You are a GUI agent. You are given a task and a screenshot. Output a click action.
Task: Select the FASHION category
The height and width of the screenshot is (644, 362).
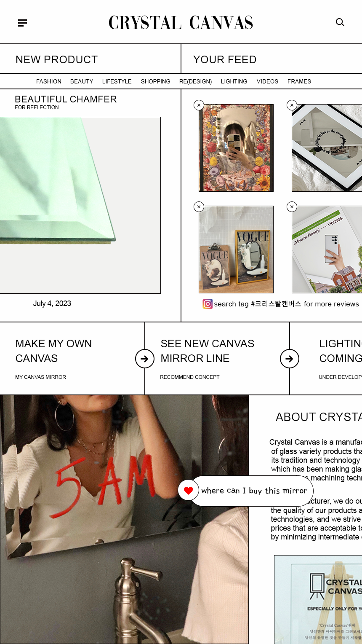click(x=49, y=81)
